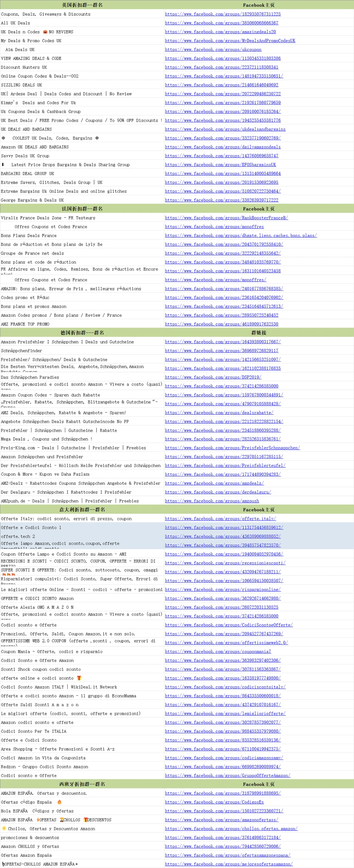The width and height of the screenshot is (354, 868).
Task: Select 'Redzon - Gruppo Codici Sconto Amazon' cell
Action: (x=82, y=766)
